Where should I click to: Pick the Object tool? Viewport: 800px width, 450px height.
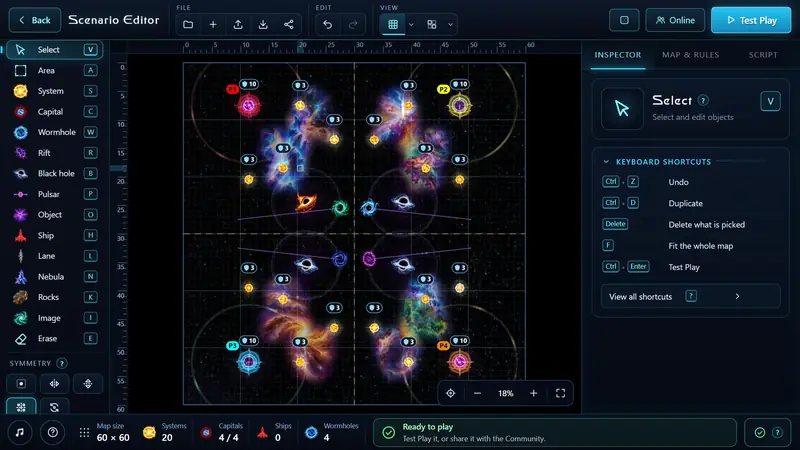[x=55, y=215]
